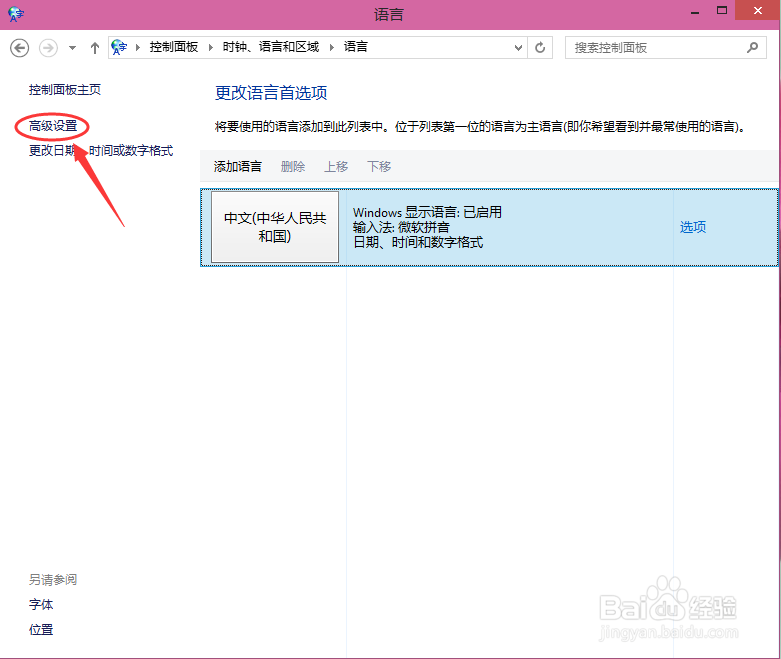Click 上移 to move the language up
The height and width of the screenshot is (659, 781).
pyautogui.click(x=336, y=166)
